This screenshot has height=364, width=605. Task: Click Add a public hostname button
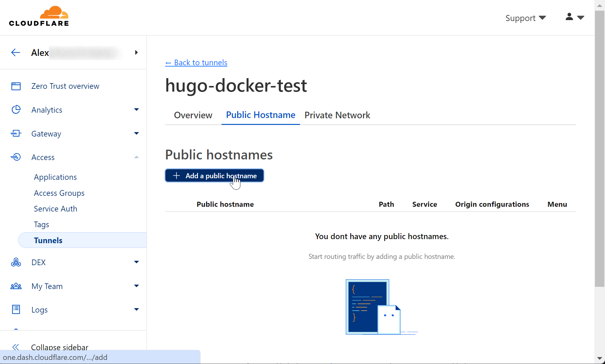coord(214,175)
